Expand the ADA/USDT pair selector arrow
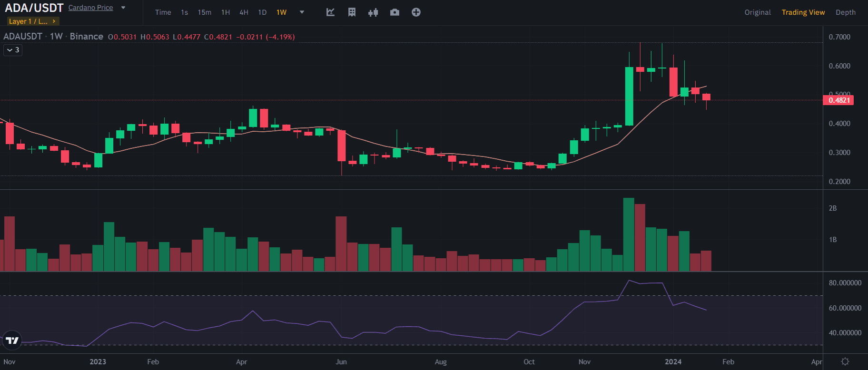 coord(123,8)
